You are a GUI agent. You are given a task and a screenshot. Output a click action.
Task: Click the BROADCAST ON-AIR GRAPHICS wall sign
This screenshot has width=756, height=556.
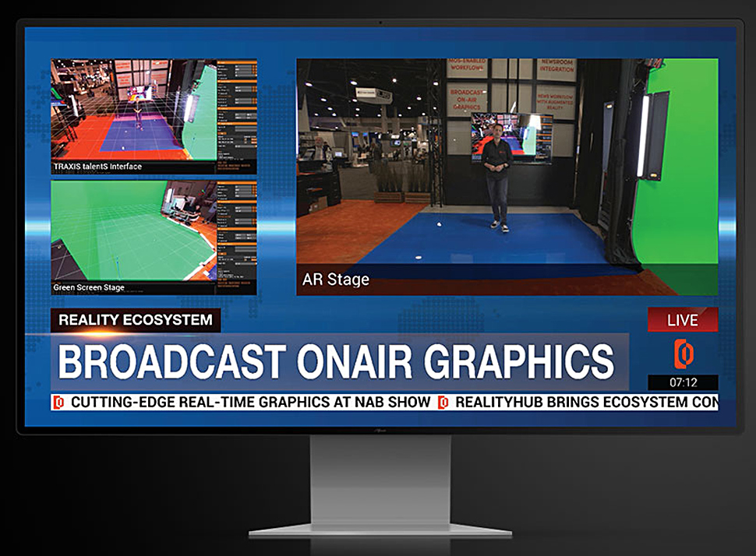click(x=467, y=100)
